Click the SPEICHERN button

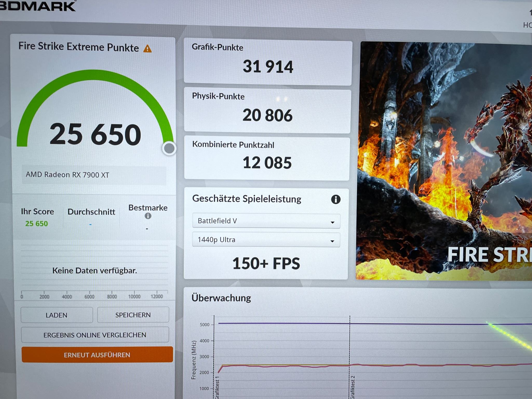tap(133, 315)
